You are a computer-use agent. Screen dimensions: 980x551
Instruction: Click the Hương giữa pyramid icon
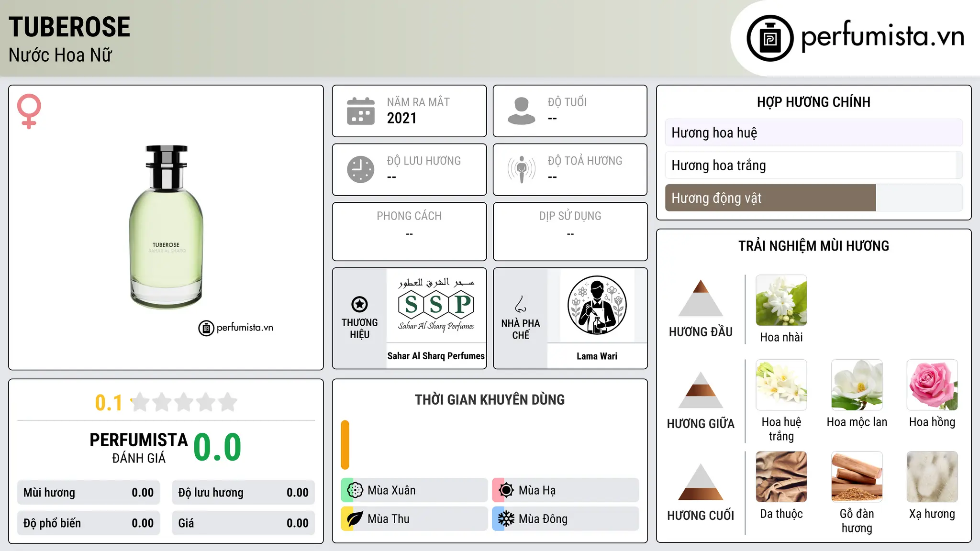coord(701,390)
